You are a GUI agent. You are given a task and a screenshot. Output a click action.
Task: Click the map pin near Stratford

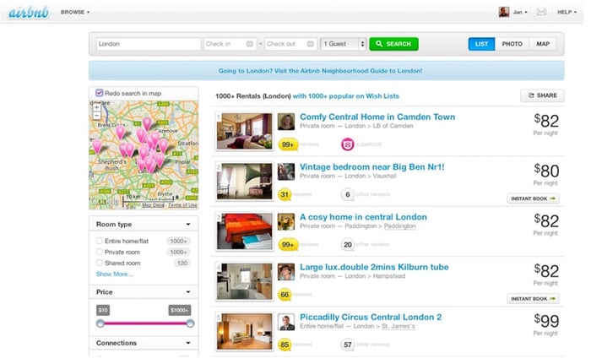[163, 145]
